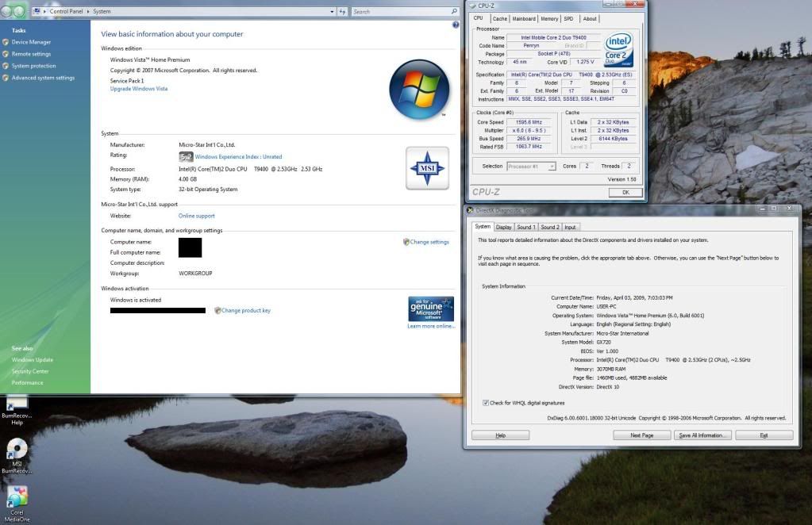Click the Package value Socket P (478)
Image resolution: width=812 pixels, height=525 pixels.
point(553,54)
